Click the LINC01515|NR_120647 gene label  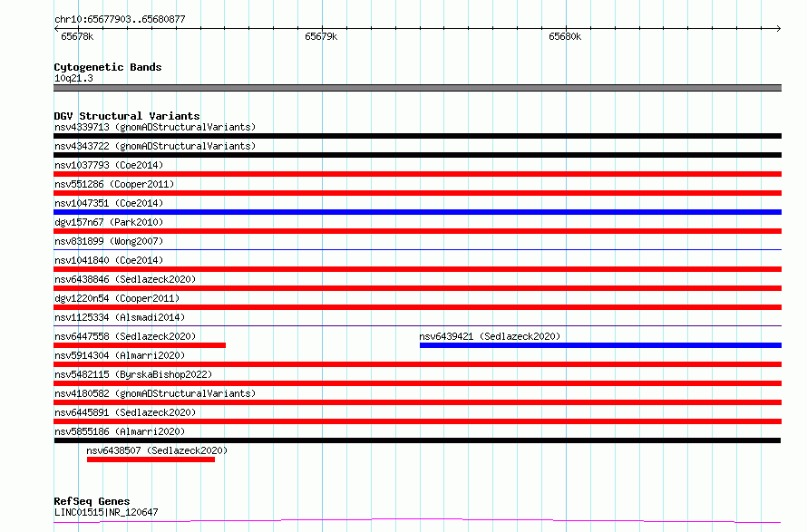click(106, 512)
